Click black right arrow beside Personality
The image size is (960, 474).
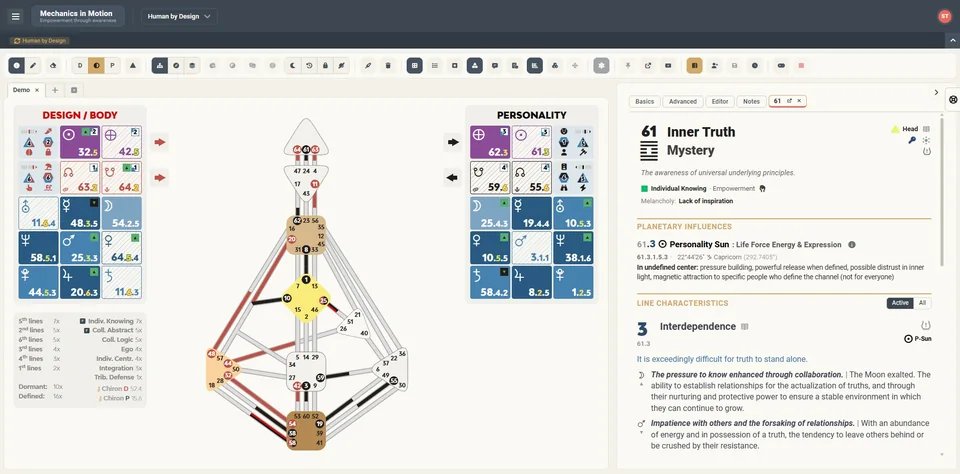pos(452,142)
